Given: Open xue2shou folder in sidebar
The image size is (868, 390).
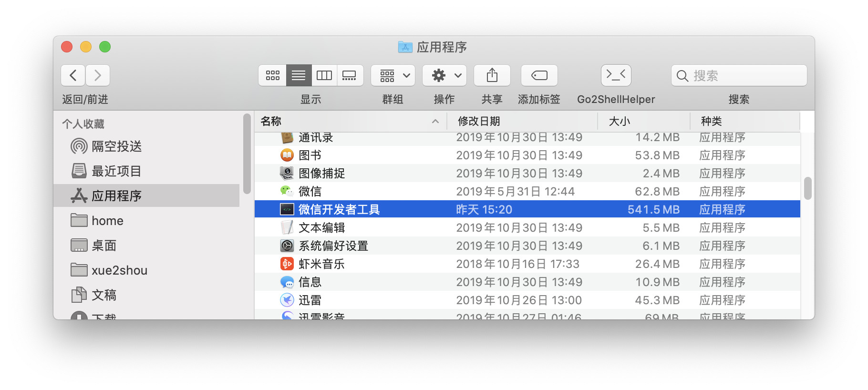Looking at the screenshot, I should pyautogui.click(x=146, y=270).
